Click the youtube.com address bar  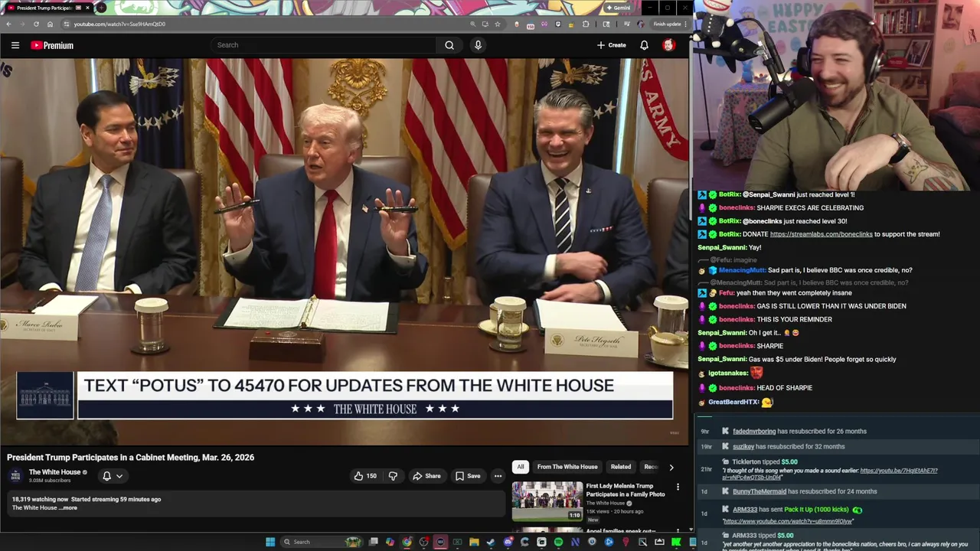[264, 24]
